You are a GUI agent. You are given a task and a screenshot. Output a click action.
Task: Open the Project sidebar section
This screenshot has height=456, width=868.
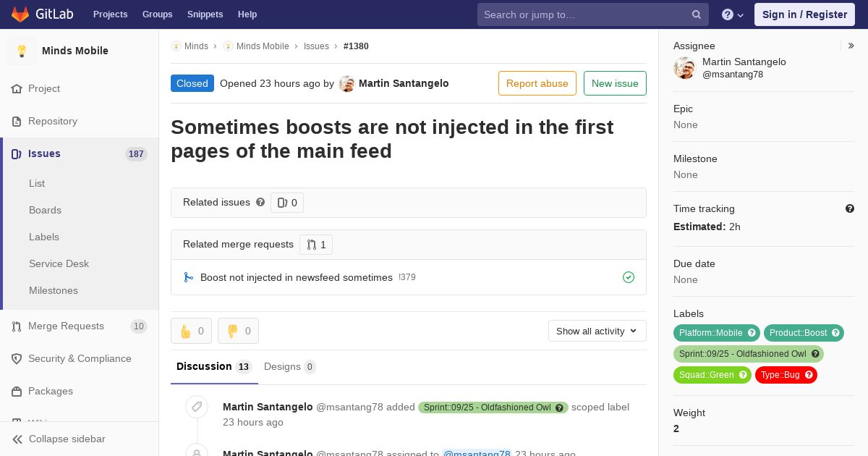pyautogui.click(x=43, y=88)
